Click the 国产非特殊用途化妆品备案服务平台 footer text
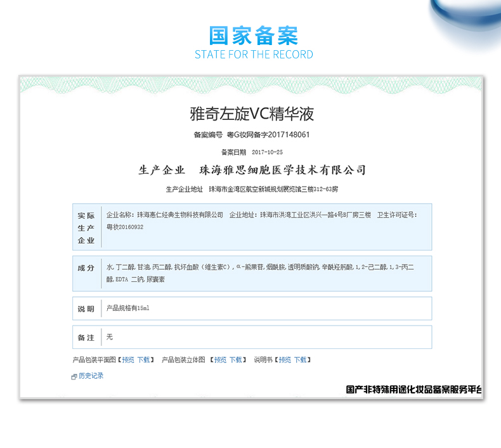 pyautogui.click(x=413, y=390)
